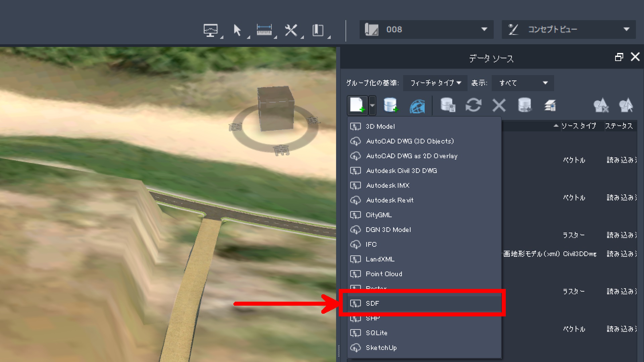Expand the add file data source arrow
Screen dimensions: 644x362
(x=372, y=105)
